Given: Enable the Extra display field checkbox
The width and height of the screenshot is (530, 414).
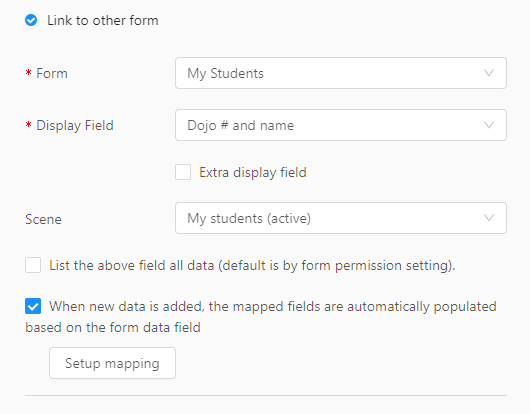Looking at the screenshot, I should 183,172.
